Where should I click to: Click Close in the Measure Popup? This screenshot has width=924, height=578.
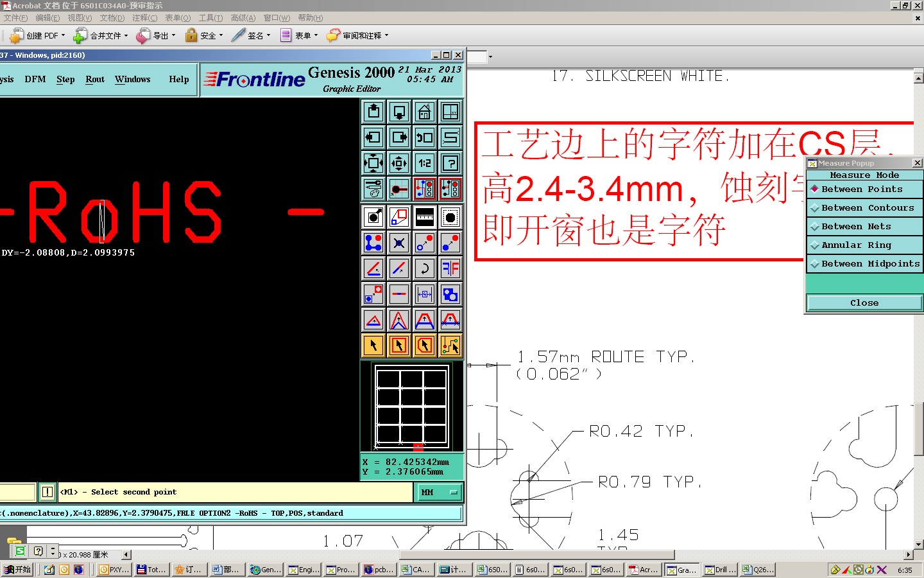(x=864, y=303)
